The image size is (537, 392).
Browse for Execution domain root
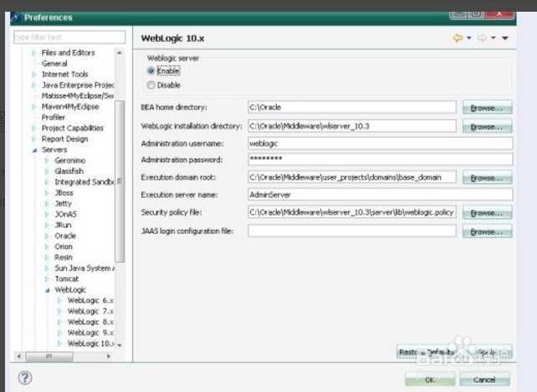[x=487, y=178]
